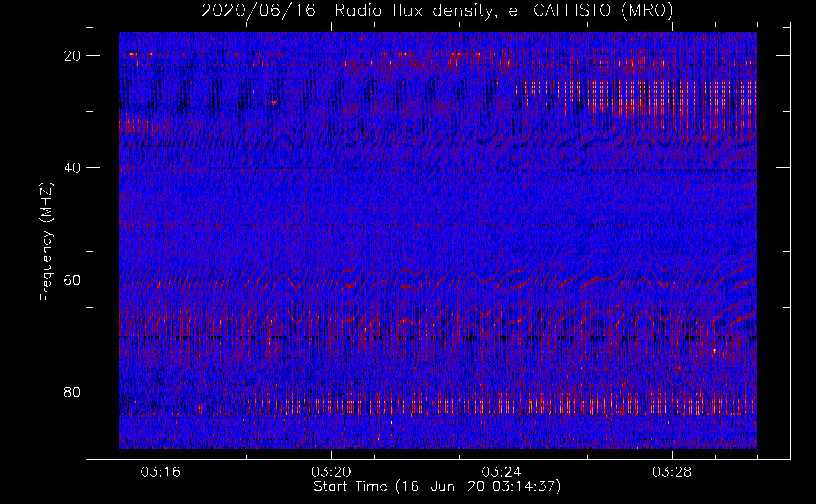Click the 'Start Time (16-Jun-20 03:14:37)' label
The image size is (816, 504).
437,487
